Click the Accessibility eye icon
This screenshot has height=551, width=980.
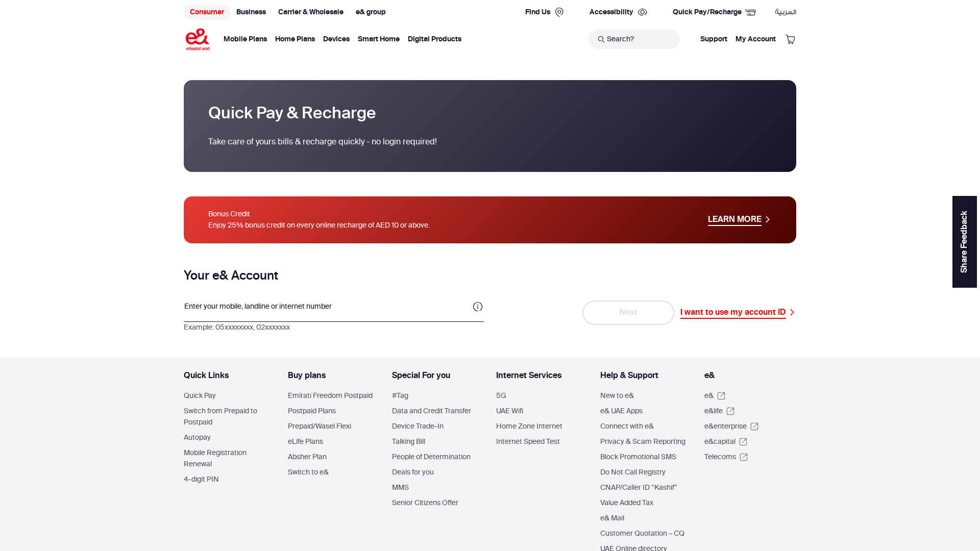643,12
